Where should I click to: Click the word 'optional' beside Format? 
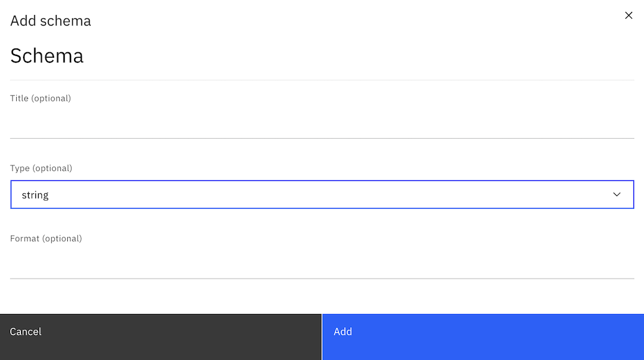coord(62,239)
